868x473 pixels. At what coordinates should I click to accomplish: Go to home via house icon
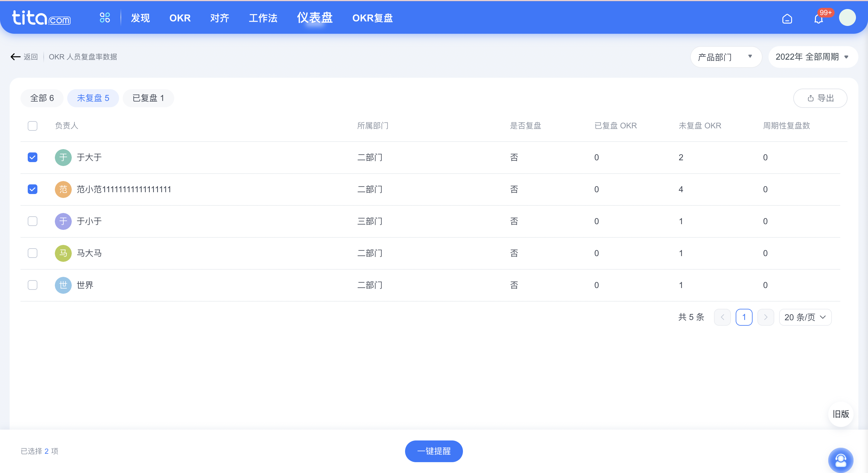(x=787, y=19)
